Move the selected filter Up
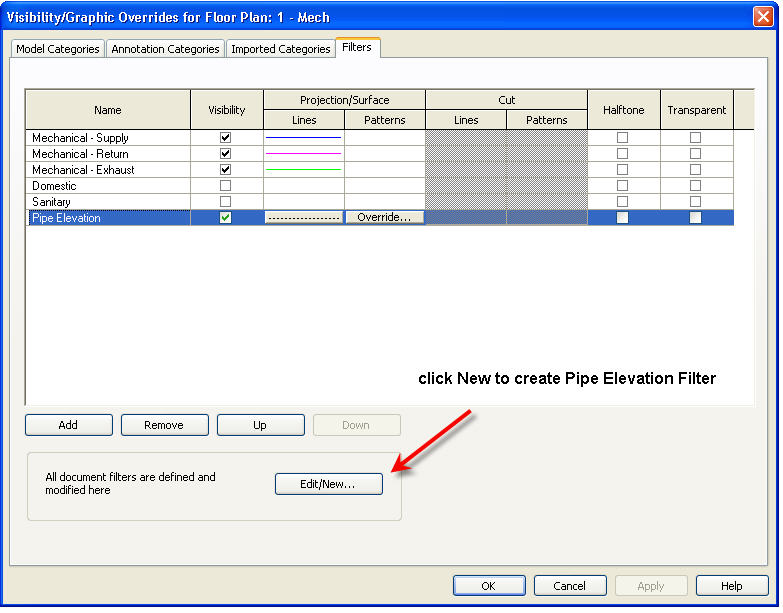The height and width of the screenshot is (613, 783). (260, 425)
